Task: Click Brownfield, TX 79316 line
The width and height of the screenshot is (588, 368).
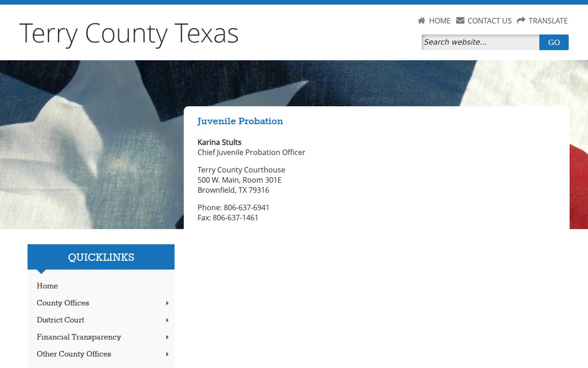Action: (x=233, y=190)
